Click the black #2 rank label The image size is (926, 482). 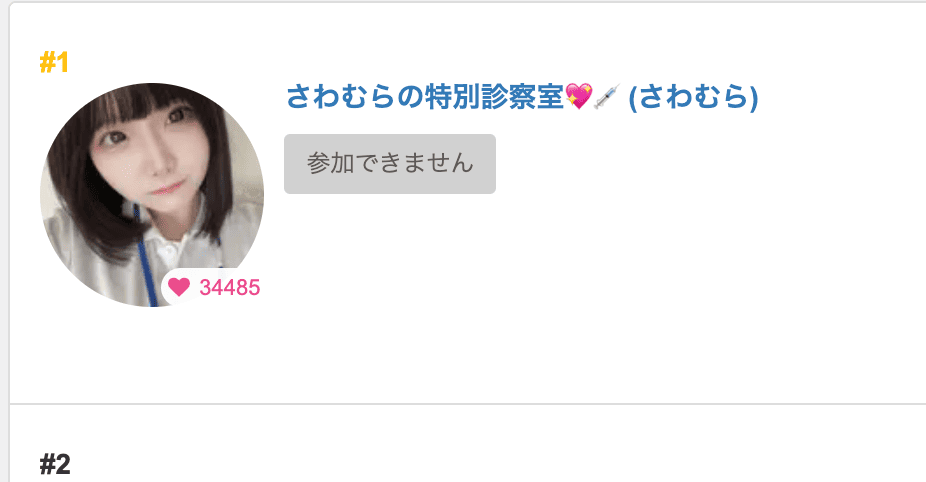click(x=55, y=464)
